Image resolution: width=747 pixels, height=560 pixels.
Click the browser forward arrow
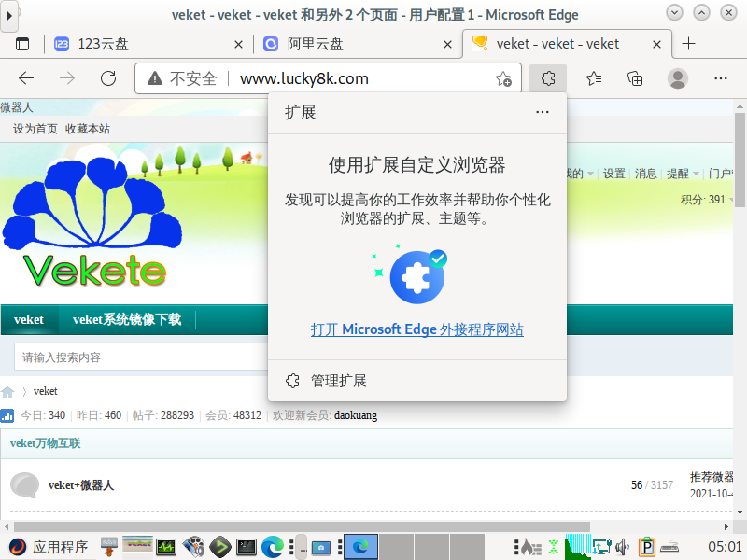67,78
